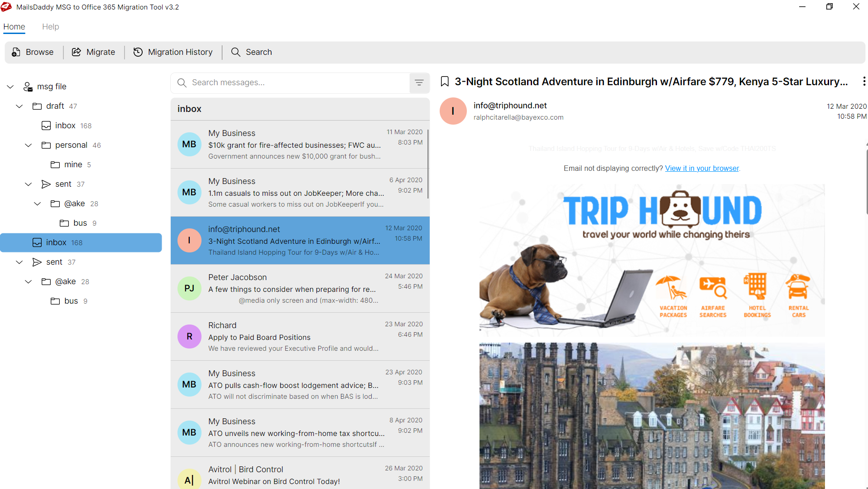Click the root-level sent paper-plane icon
This screenshot has height=489, width=868.
tap(37, 262)
